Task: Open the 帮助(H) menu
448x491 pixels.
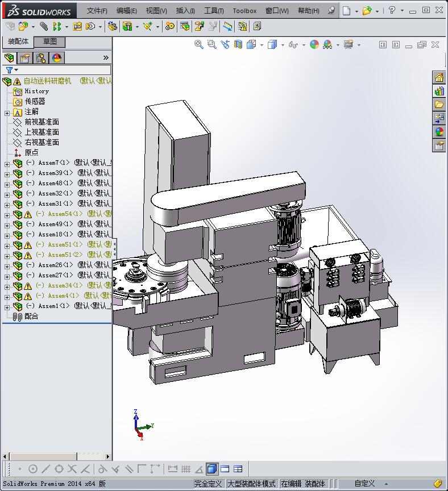Action: point(309,11)
